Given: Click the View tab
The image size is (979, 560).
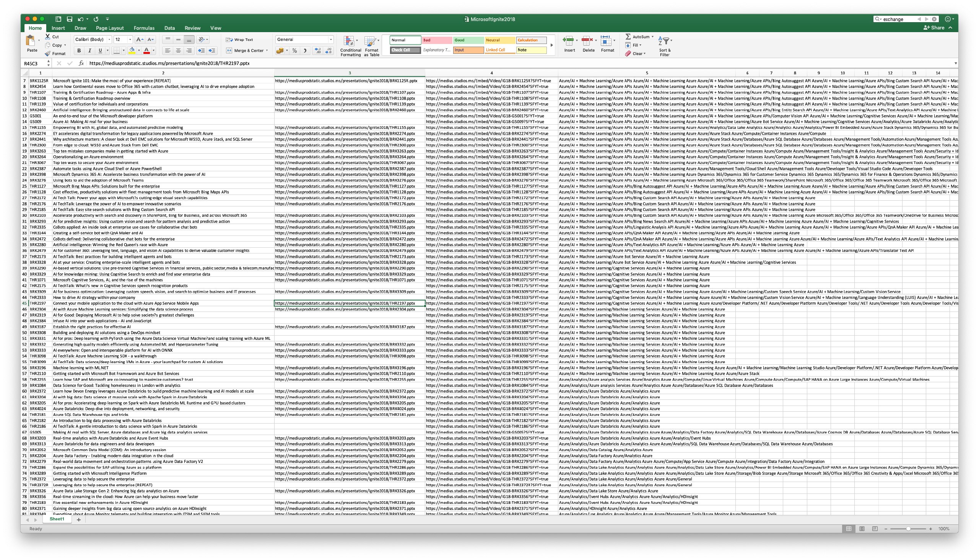Looking at the screenshot, I should [215, 28].
